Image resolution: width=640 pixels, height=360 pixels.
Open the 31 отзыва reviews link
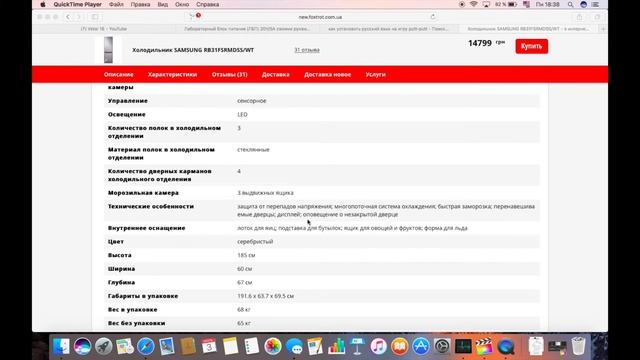pyautogui.click(x=307, y=50)
